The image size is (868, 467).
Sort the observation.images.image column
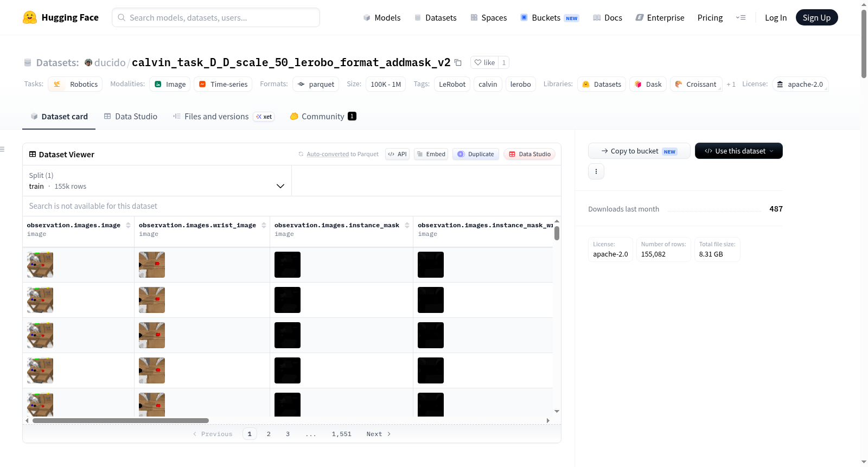128,225
